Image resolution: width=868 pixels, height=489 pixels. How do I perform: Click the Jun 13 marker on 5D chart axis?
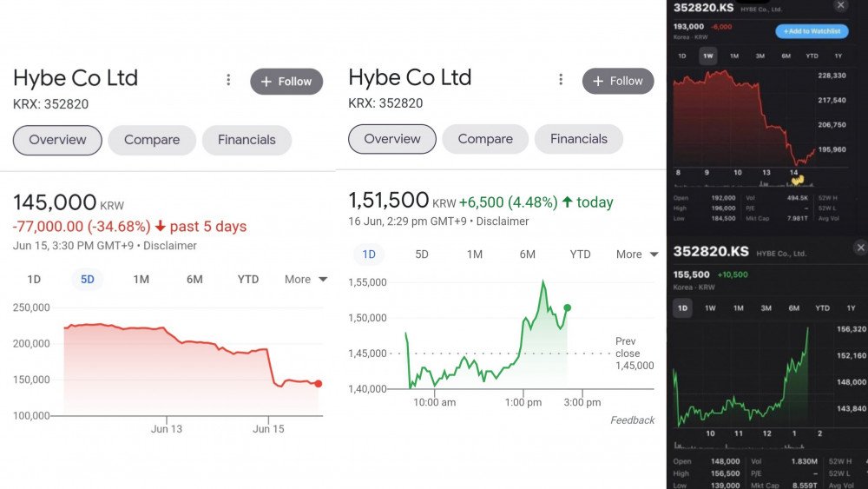[x=167, y=428]
